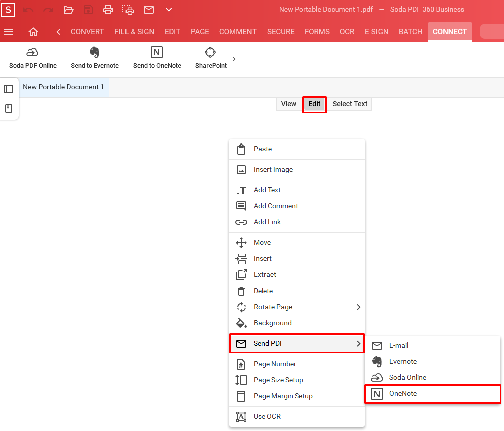
Task: Switch to View mode
Action: [288, 104]
